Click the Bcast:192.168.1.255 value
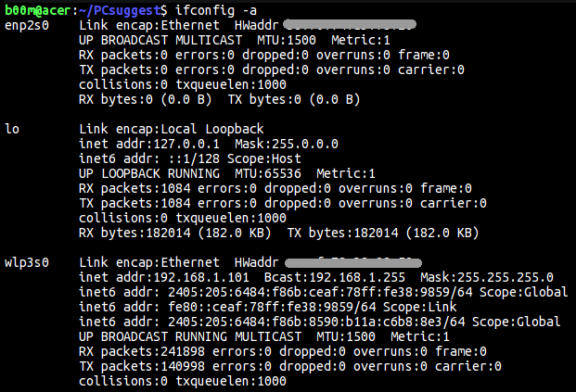Image resolution: width=576 pixels, height=392 pixels. (334, 277)
